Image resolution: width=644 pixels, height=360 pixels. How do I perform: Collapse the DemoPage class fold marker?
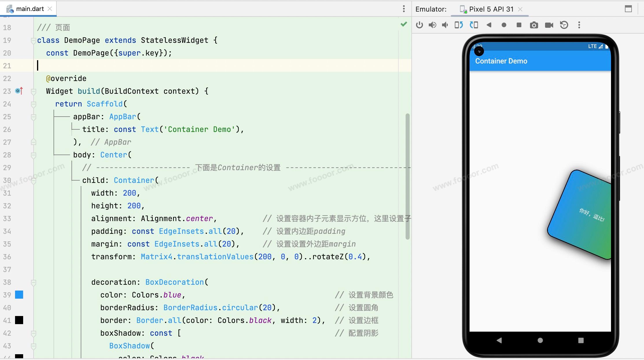click(x=33, y=41)
